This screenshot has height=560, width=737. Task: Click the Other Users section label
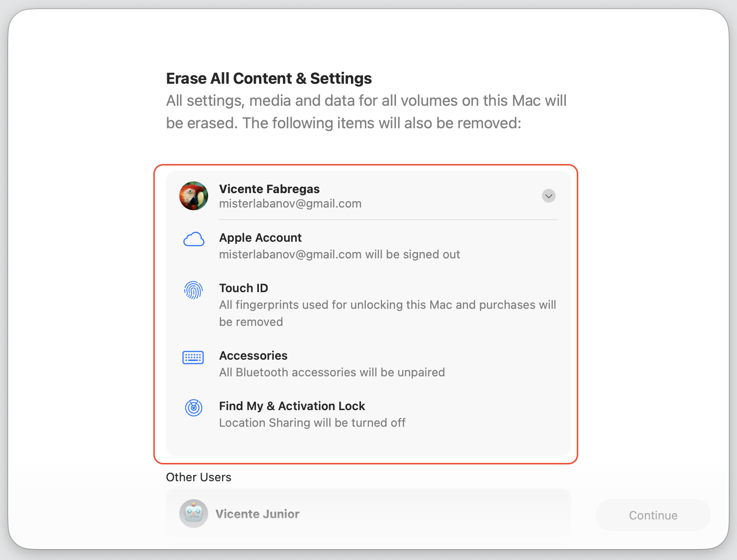coord(199,477)
